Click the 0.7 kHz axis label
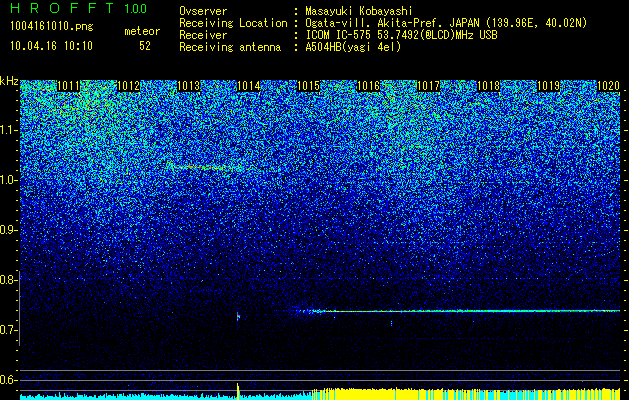 click(8, 330)
